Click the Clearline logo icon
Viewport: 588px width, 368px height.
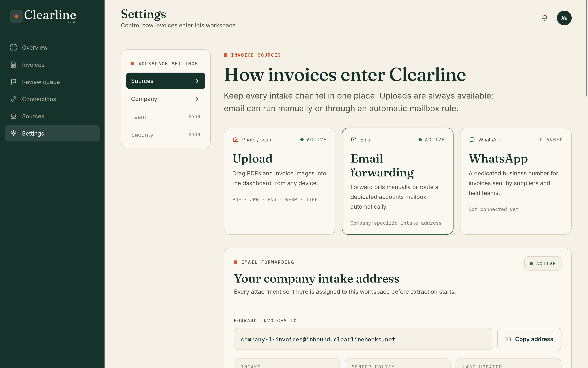(16, 16)
